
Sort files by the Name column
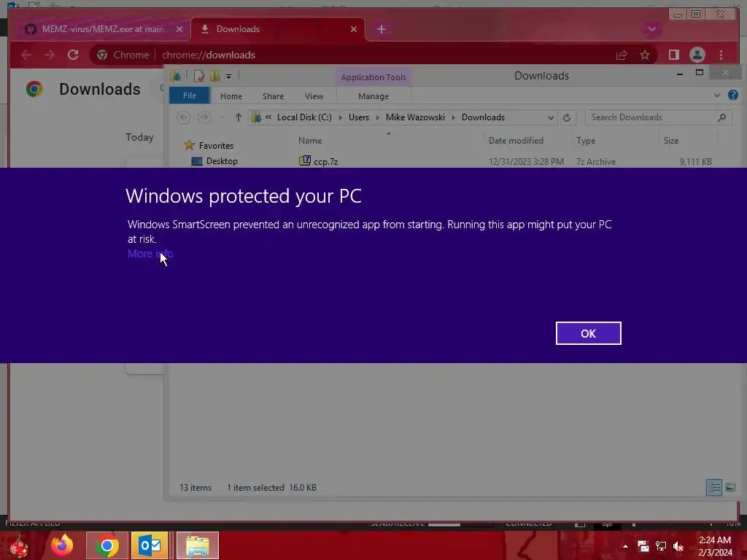(309, 141)
